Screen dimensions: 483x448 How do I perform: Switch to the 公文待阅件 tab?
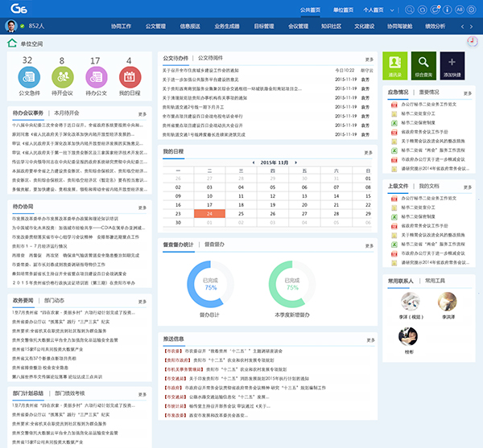point(210,58)
